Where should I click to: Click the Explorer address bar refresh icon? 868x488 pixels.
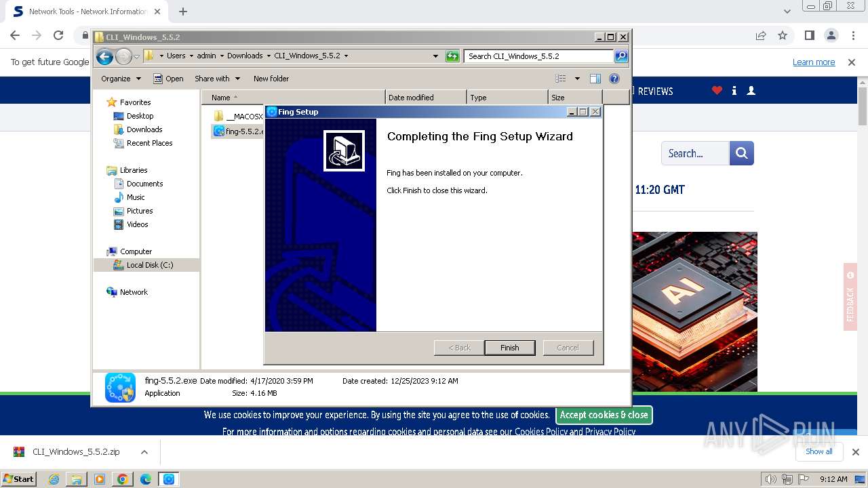(x=452, y=56)
